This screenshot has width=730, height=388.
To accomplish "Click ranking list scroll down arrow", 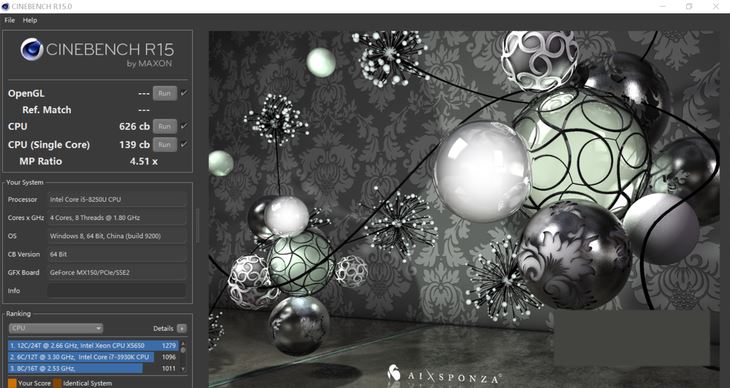I will (183, 369).
